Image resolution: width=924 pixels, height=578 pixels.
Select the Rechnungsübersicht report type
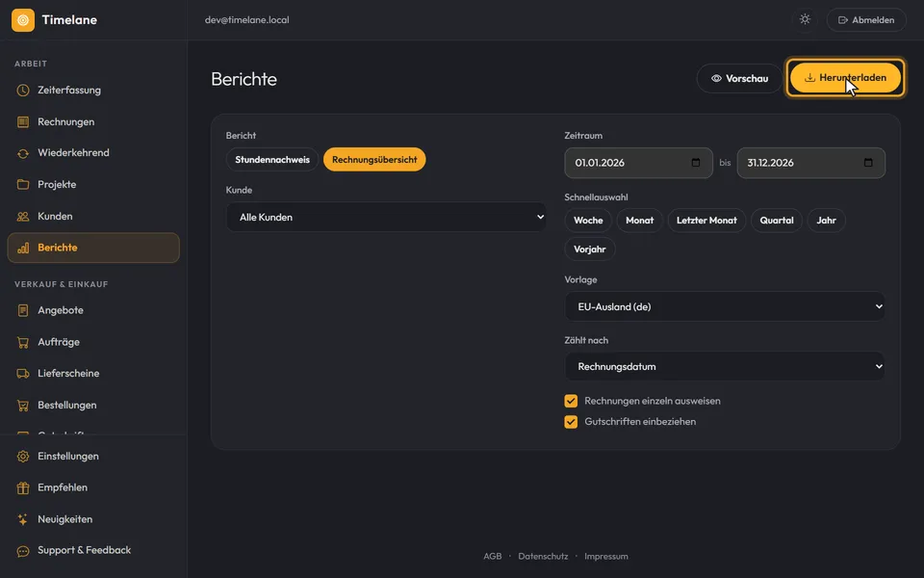click(374, 160)
